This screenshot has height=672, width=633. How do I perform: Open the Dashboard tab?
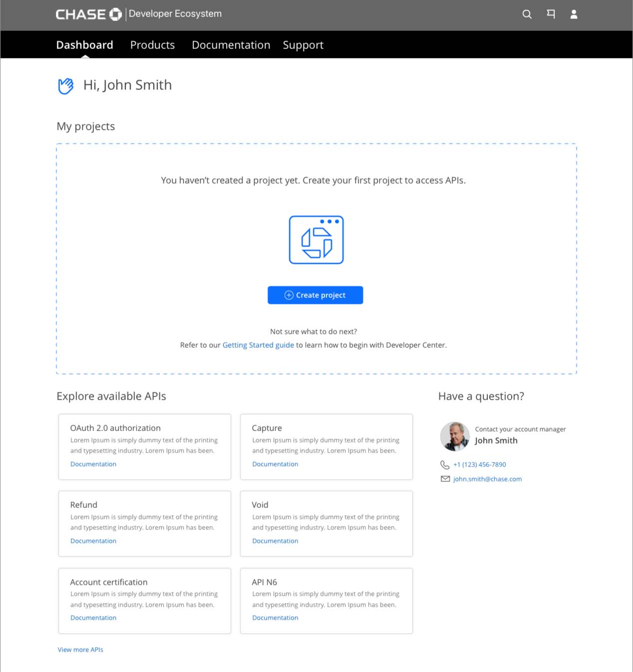85,45
